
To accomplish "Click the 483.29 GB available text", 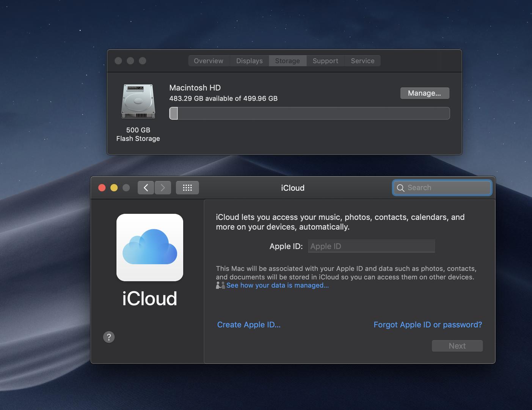I will point(223,98).
